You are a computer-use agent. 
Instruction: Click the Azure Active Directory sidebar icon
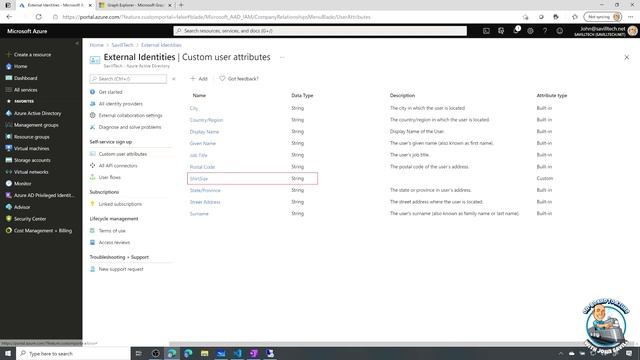click(x=9, y=113)
